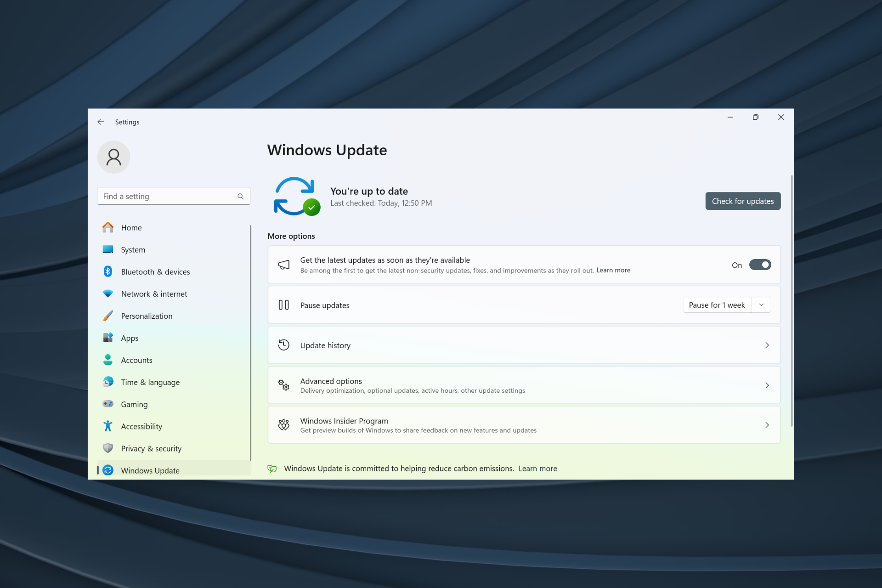
Task: Open Network & internet settings
Action: point(174,294)
